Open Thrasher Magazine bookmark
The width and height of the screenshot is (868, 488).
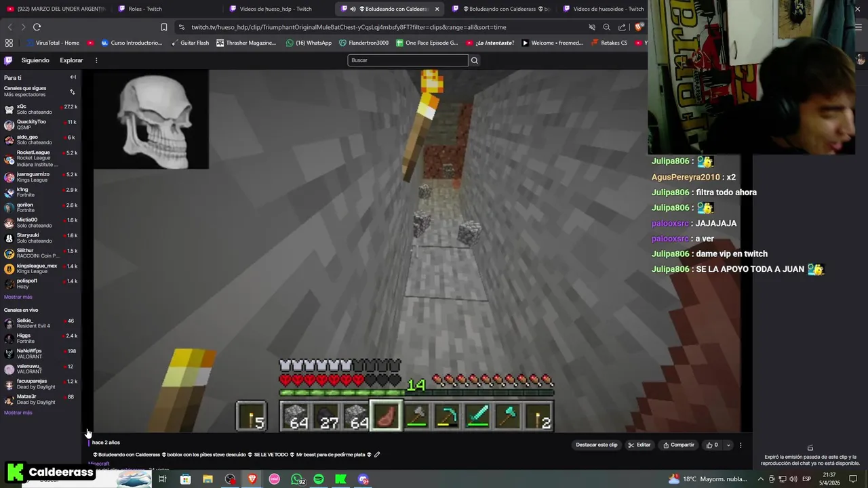click(246, 43)
